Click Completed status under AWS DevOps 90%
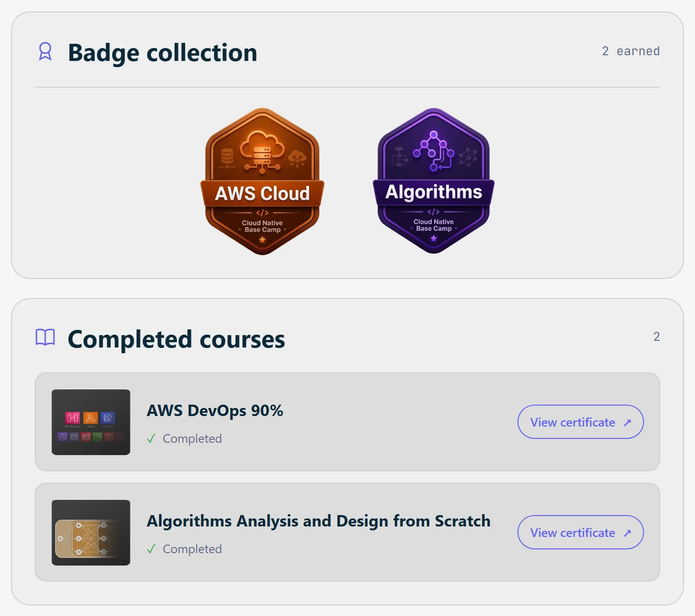This screenshot has height=616, width=695. click(x=192, y=438)
